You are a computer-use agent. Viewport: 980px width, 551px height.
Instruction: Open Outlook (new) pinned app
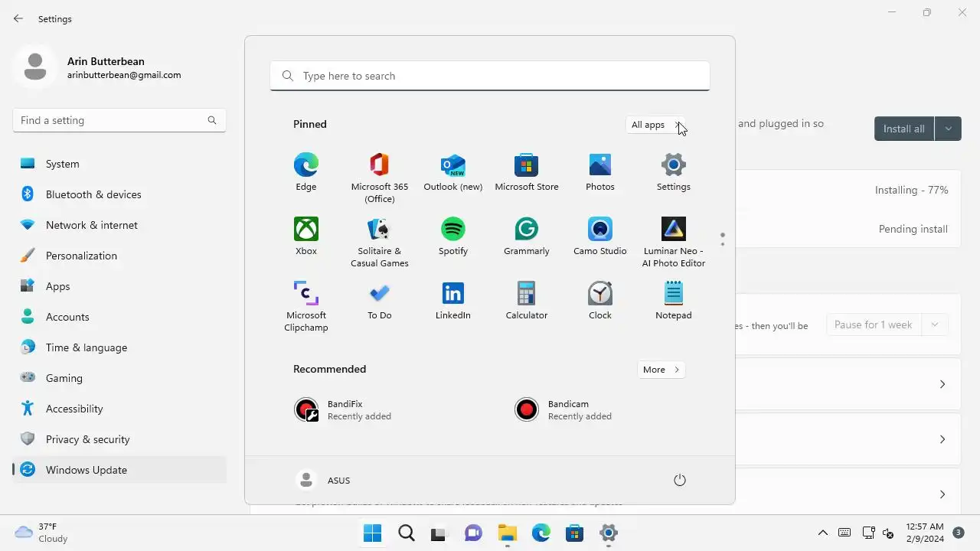click(x=453, y=172)
